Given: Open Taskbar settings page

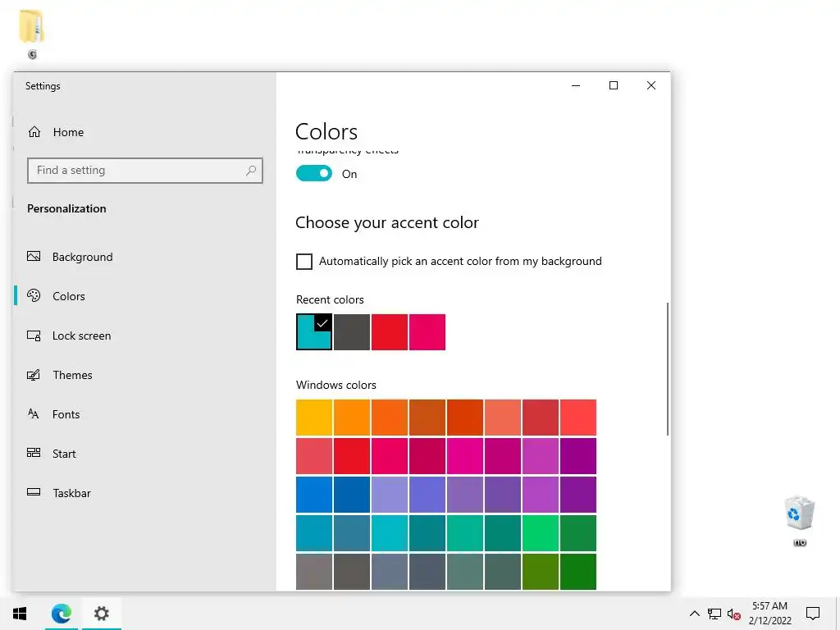Looking at the screenshot, I should tap(71, 493).
